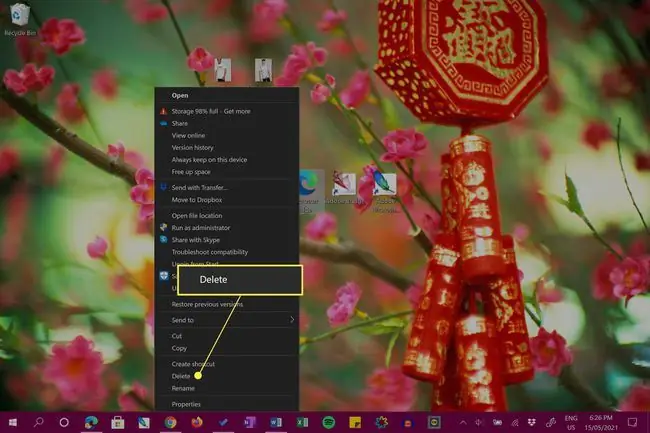
Task: Launch Cortana from the taskbar circle
Action: click(64, 422)
